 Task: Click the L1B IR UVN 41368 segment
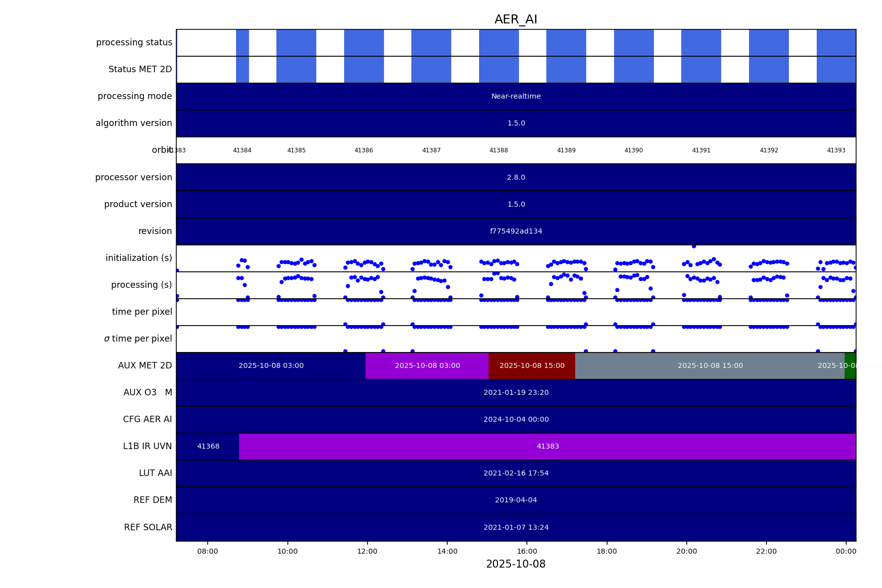click(208, 447)
